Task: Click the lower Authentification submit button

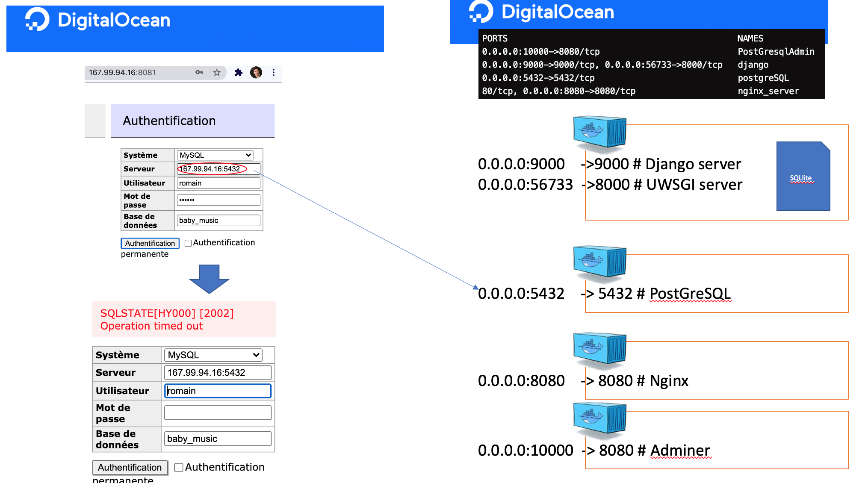Action: 130,467
